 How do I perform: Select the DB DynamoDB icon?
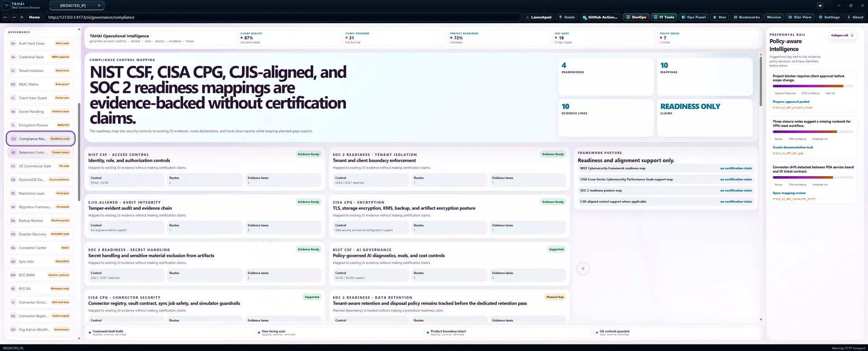[x=13, y=179]
